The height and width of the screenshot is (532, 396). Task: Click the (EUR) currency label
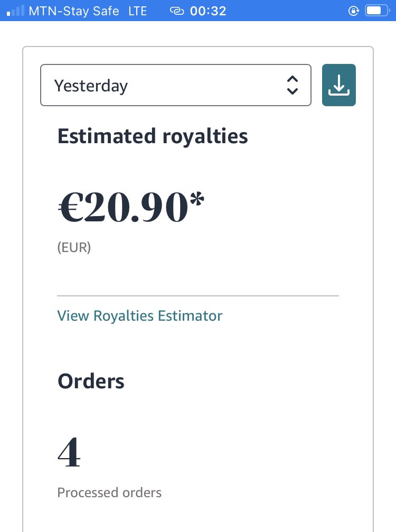pyautogui.click(x=74, y=247)
